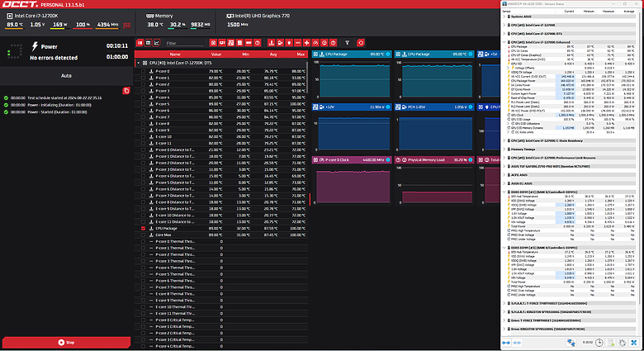Click the Power test title

tap(49, 46)
